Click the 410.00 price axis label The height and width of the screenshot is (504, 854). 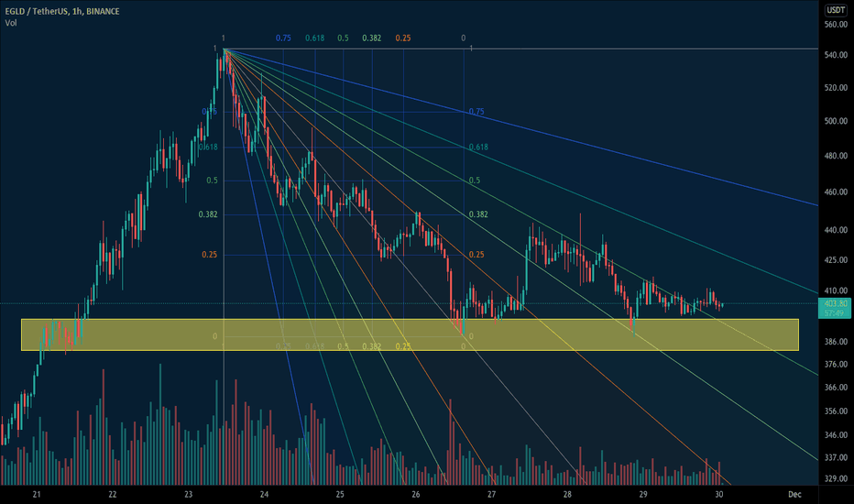coord(836,291)
